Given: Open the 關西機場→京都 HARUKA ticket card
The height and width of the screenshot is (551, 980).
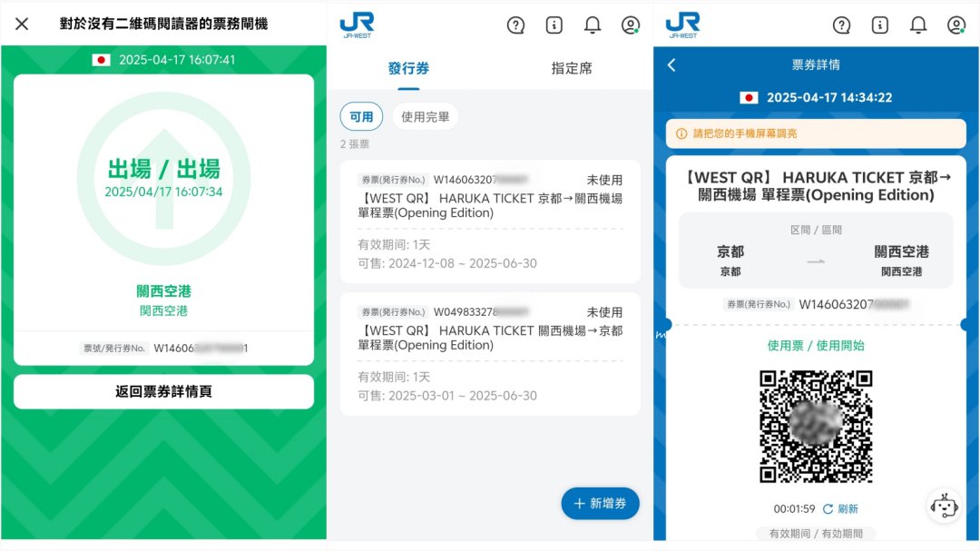Looking at the screenshot, I should coord(490,354).
